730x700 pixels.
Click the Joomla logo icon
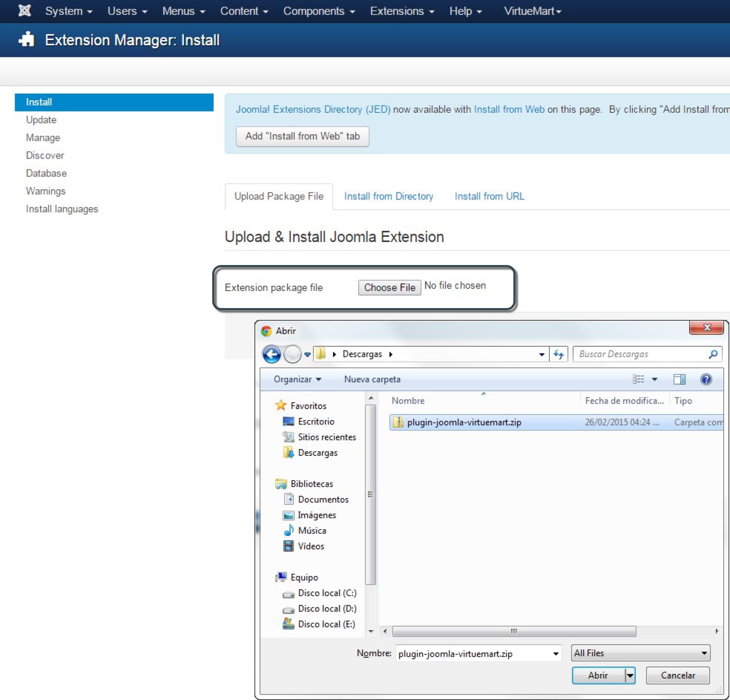(24, 11)
